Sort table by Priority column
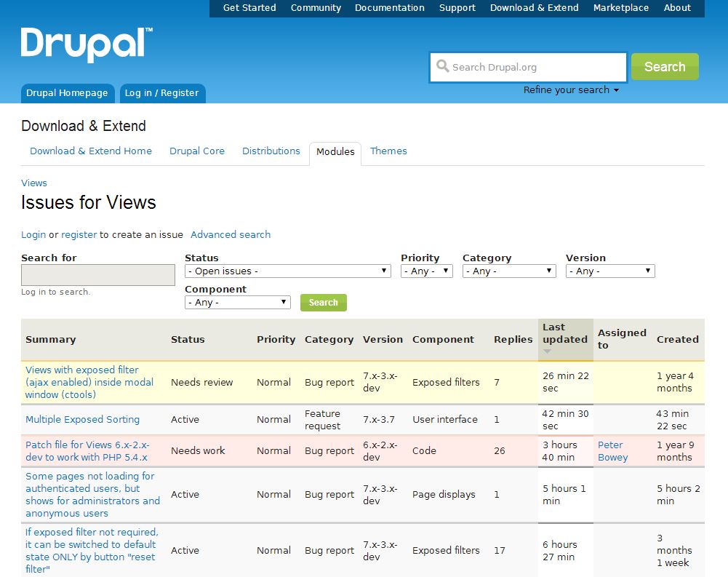The image size is (728, 577). click(x=276, y=340)
